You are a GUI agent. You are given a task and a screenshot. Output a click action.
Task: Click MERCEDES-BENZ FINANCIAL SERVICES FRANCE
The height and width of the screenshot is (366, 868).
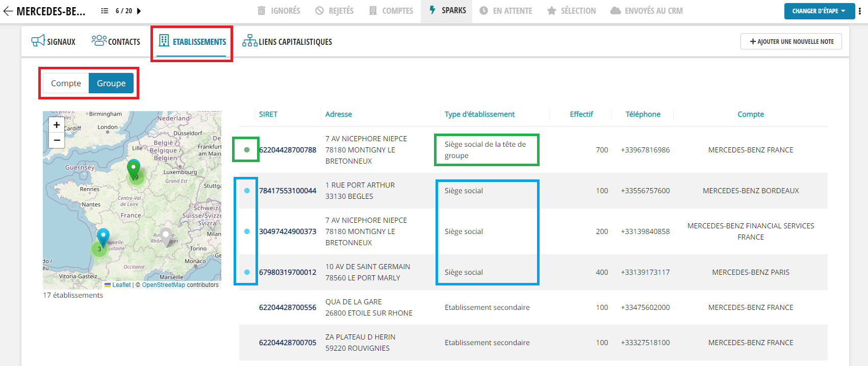coord(751,231)
